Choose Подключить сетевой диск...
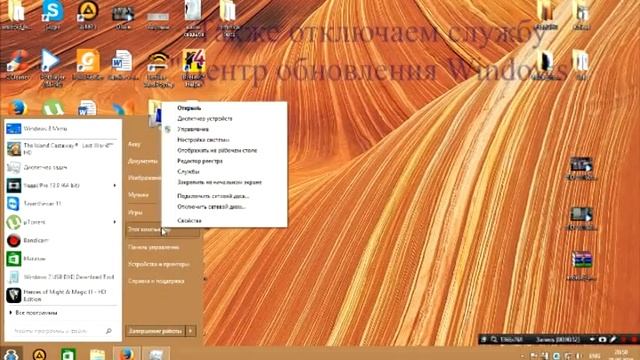640x360 pixels. pos(224,196)
